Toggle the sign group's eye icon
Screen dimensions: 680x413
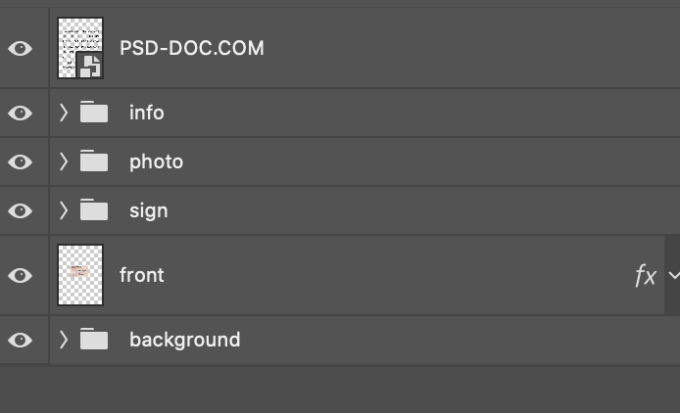click(20, 211)
